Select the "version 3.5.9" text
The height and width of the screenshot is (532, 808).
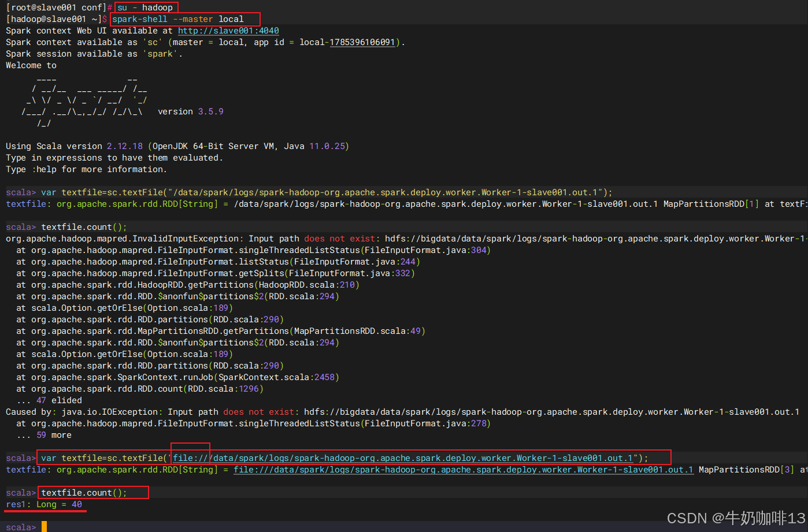[191, 111]
